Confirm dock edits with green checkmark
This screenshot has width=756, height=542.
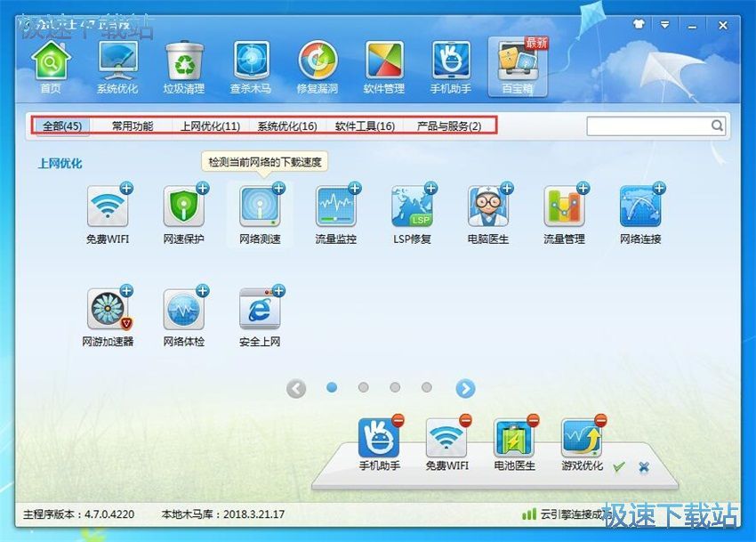(619, 466)
